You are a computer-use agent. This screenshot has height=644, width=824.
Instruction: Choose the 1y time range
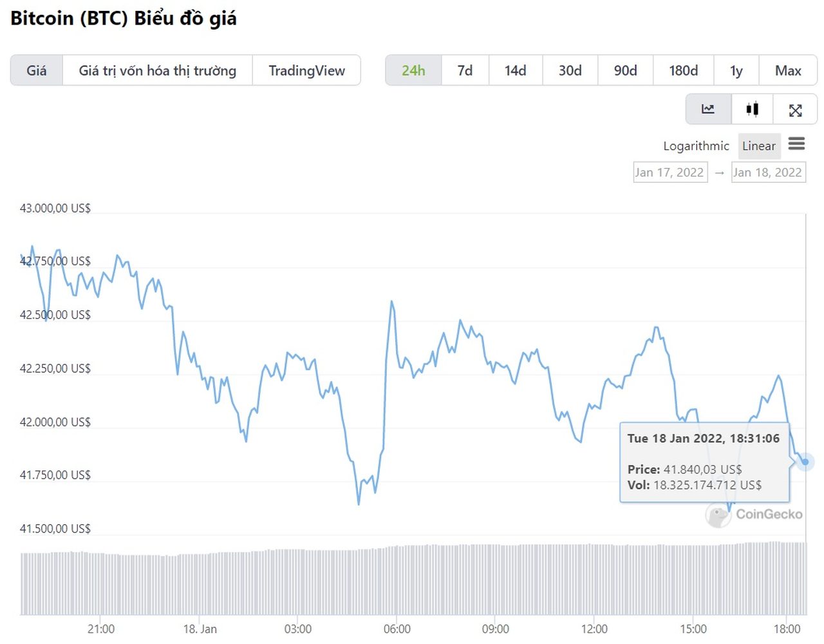[x=736, y=70]
